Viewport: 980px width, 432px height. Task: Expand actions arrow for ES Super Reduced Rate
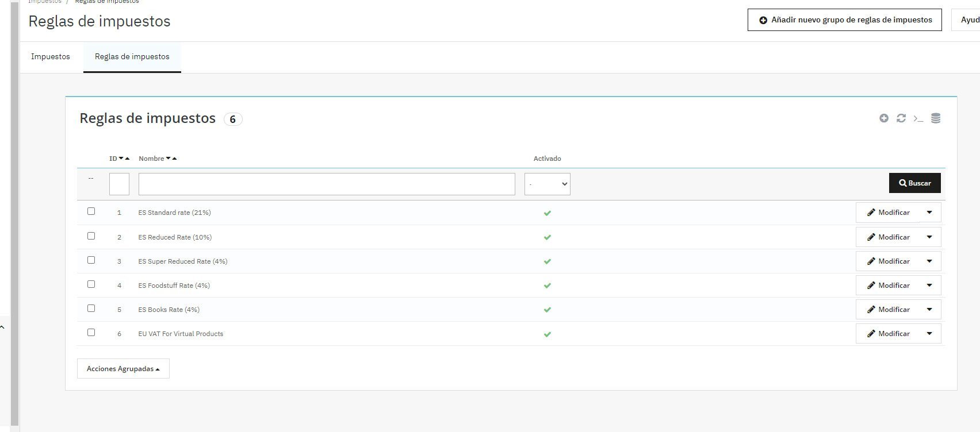click(x=929, y=261)
